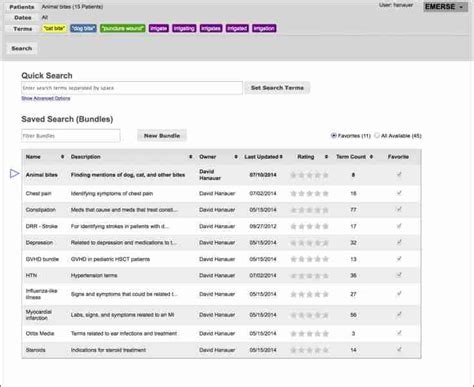Rate the Myocardial infarction bundle stars
The image size is (474, 387).
coord(309,315)
